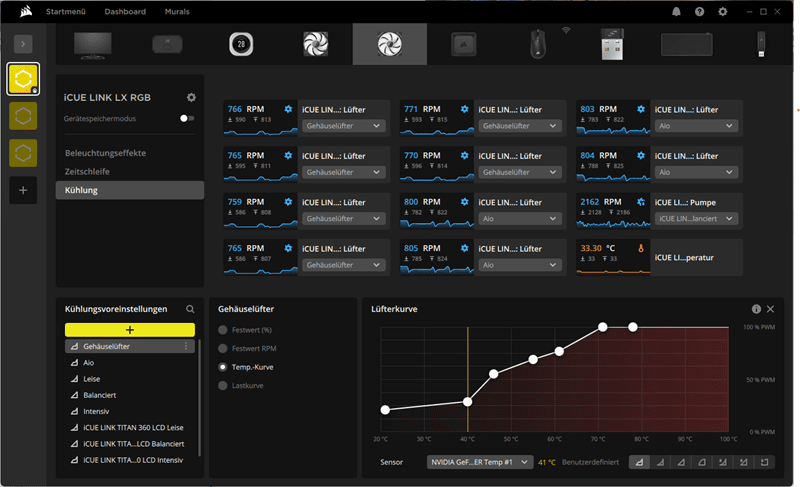Open Kühlung section
Screen dimensions: 800x487
tap(130, 190)
